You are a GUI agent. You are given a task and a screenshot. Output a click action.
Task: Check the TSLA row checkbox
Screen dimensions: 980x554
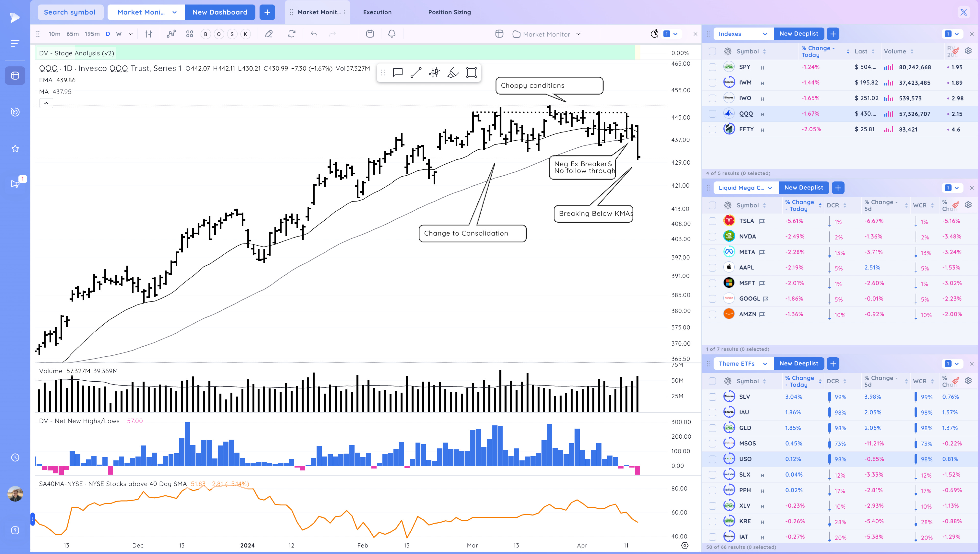tap(712, 221)
